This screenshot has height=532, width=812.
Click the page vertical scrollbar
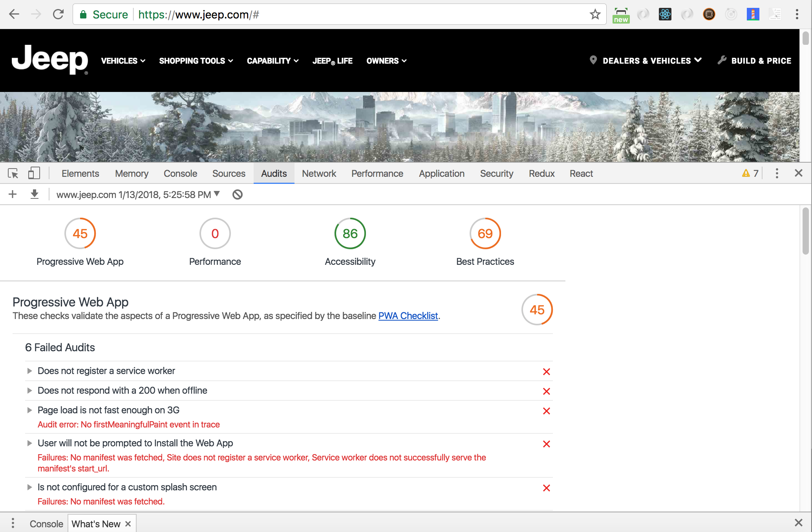point(805,39)
